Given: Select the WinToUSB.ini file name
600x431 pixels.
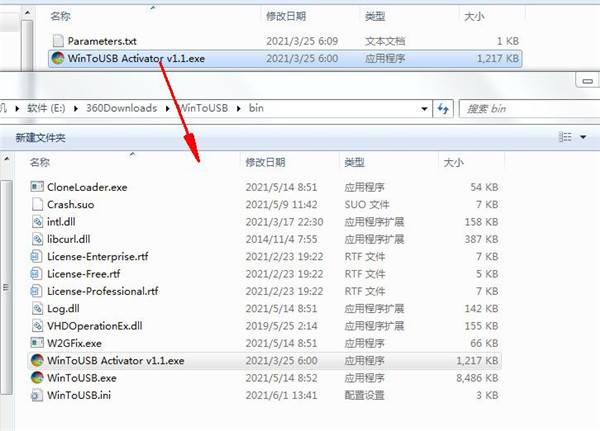Looking at the screenshot, I should pos(79,395).
